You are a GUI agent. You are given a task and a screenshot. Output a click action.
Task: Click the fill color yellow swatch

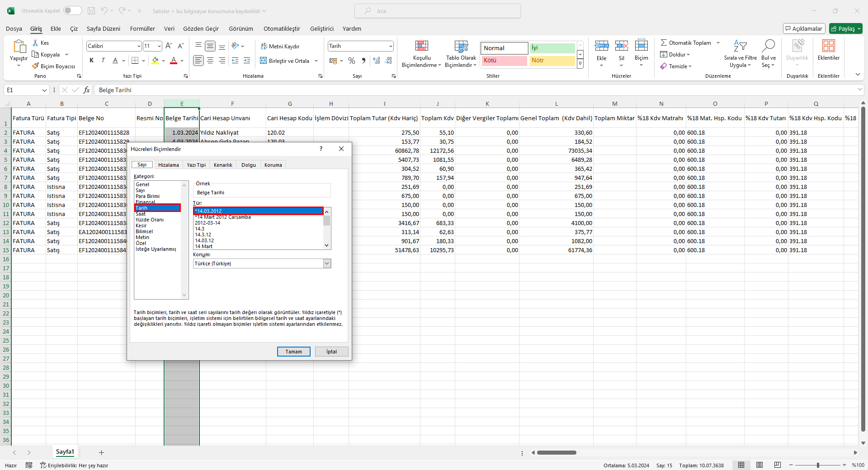156,61
